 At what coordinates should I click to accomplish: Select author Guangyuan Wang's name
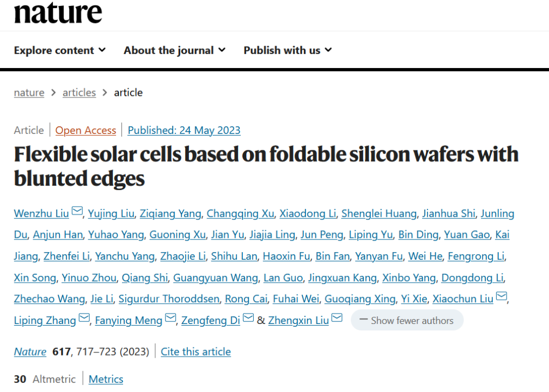coord(216,278)
